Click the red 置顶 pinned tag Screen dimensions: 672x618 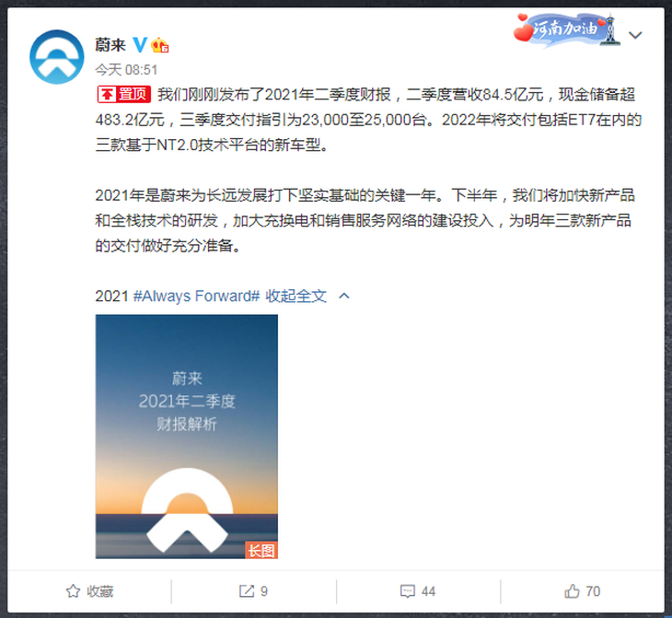pyautogui.click(x=123, y=94)
